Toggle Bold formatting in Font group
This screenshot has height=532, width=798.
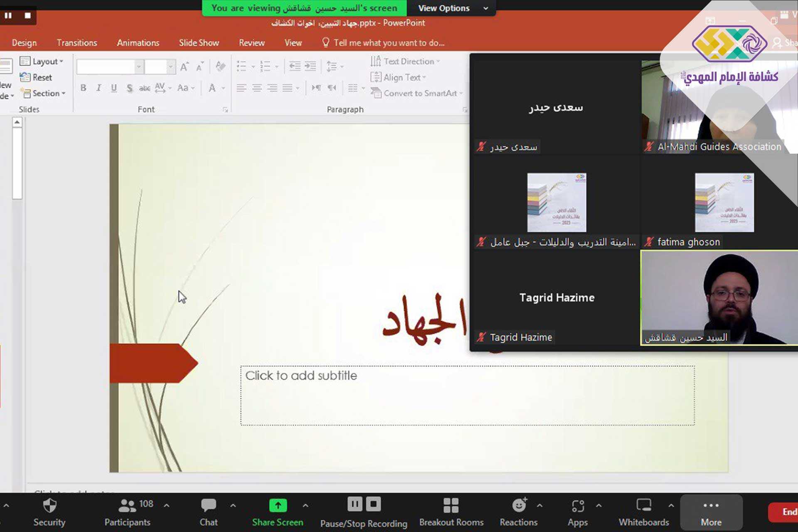(84, 88)
